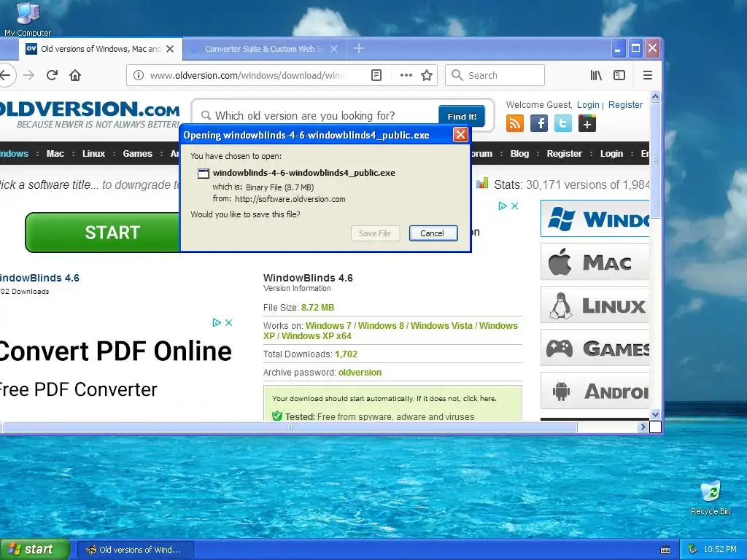Select the Old versions of Windows tab

pos(100,49)
